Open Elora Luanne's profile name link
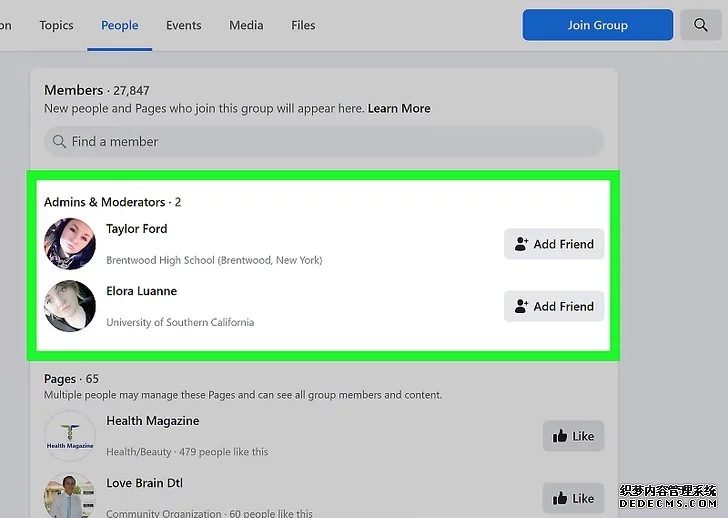This screenshot has width=728, height=518. pos(141,291)
